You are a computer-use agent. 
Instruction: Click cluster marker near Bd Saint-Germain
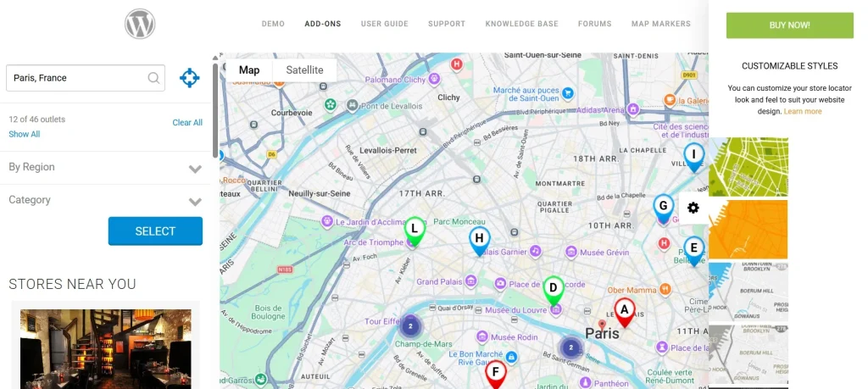click(x=572, y=348)
